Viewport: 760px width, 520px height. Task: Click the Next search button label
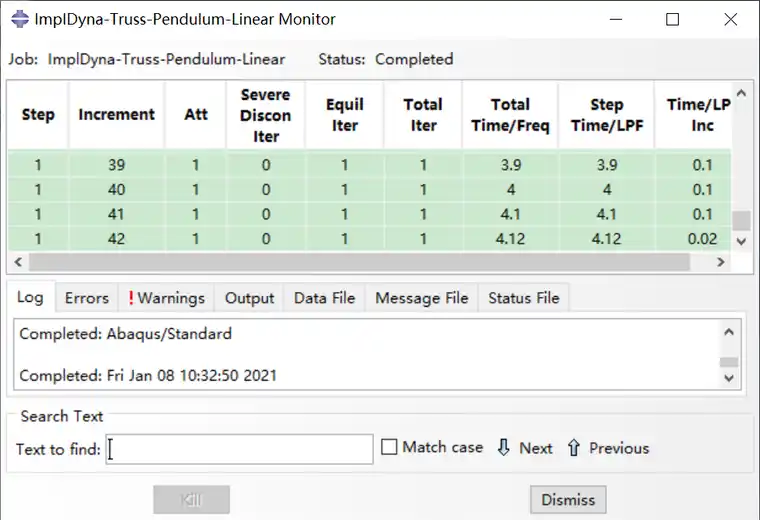click(536, 448)
